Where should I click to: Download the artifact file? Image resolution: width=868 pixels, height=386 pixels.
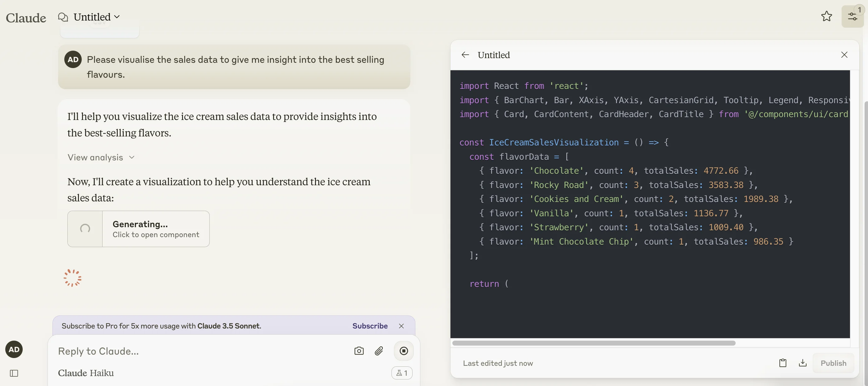[x=803, y=363]
